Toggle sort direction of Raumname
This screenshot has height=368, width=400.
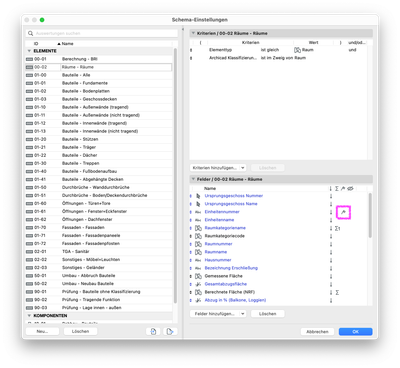[331, 252]
